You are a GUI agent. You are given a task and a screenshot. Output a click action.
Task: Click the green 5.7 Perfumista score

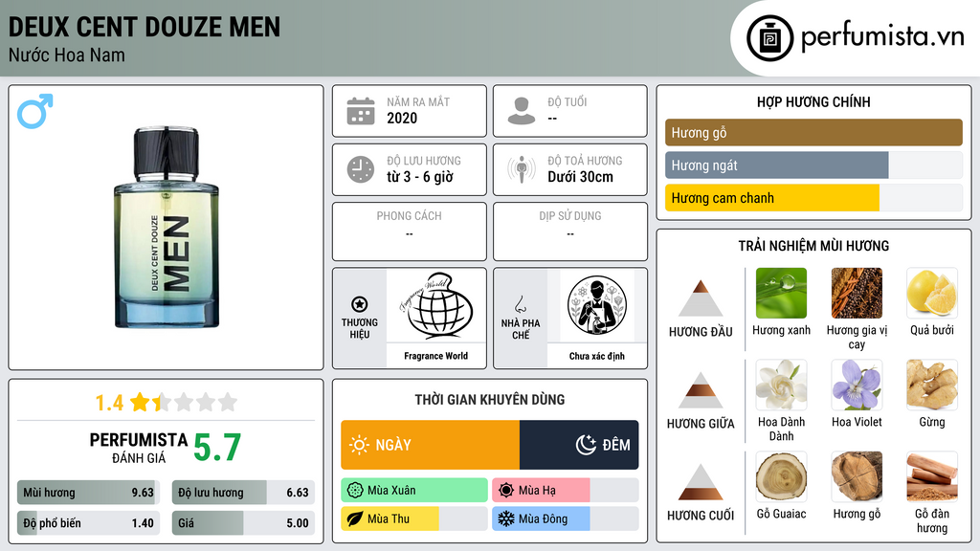pos(217,448)
